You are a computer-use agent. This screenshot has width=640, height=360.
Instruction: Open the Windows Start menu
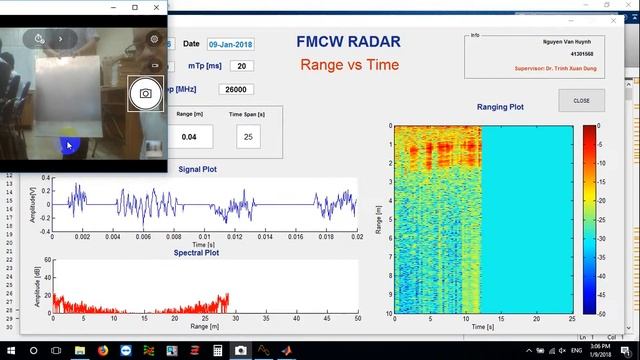point(11,351)
